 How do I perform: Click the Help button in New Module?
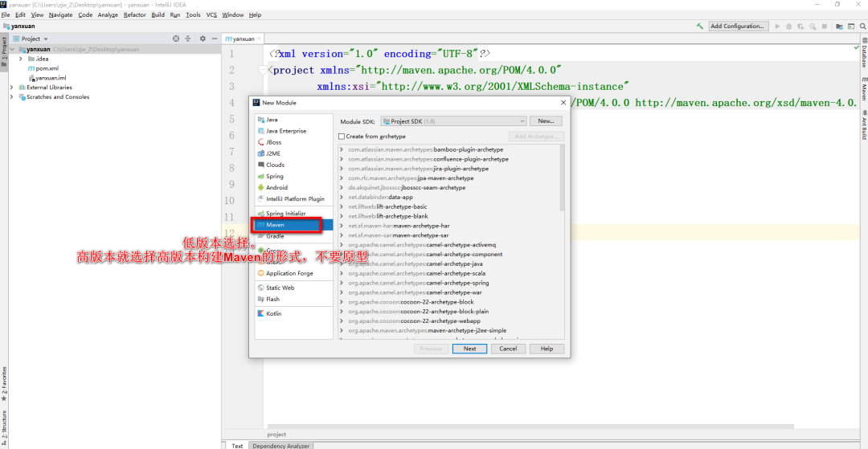pyautogui.click(x=547, y=349)
